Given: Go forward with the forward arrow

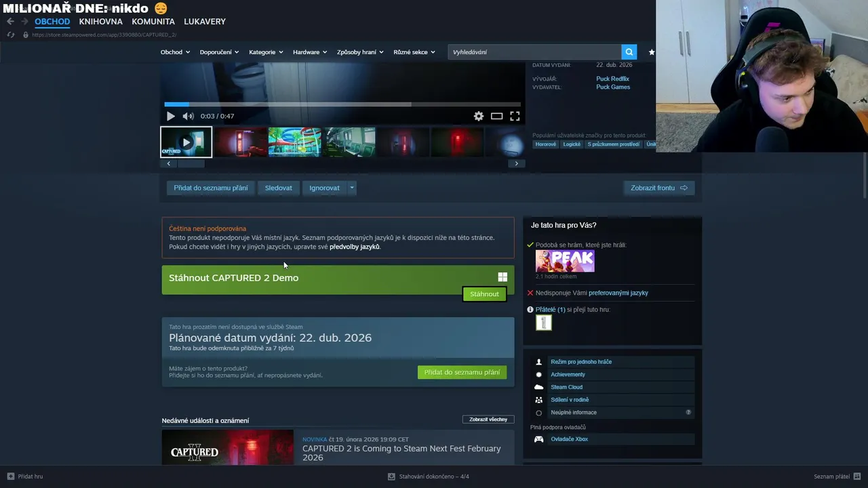Looking at the screenshot, I should point(24,22).
